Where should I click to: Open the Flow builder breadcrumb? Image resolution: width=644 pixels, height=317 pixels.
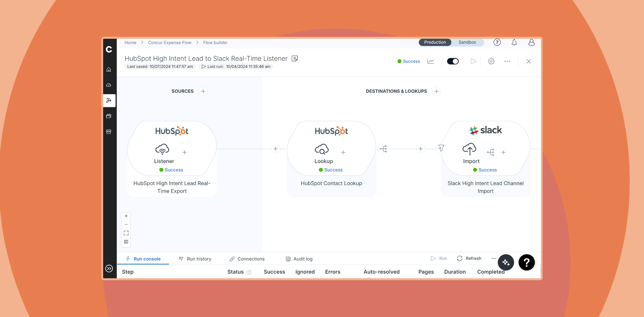click(x=215, y=43)
